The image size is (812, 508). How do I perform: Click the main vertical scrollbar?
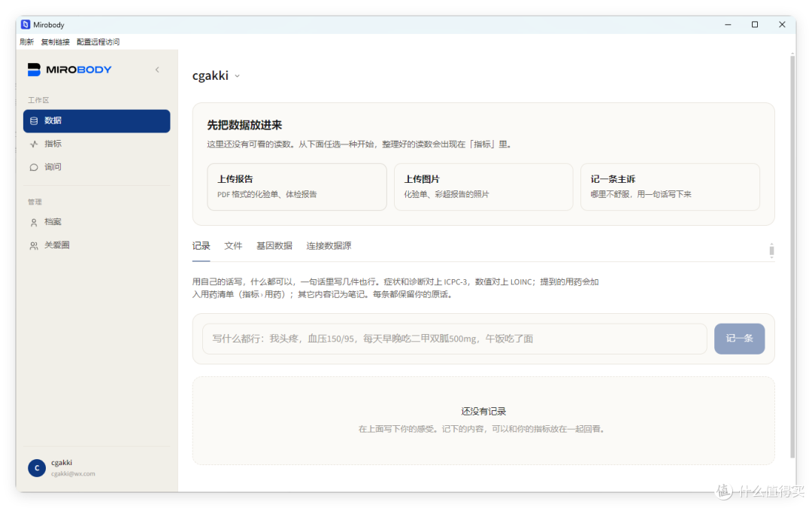tap(792, 257)
